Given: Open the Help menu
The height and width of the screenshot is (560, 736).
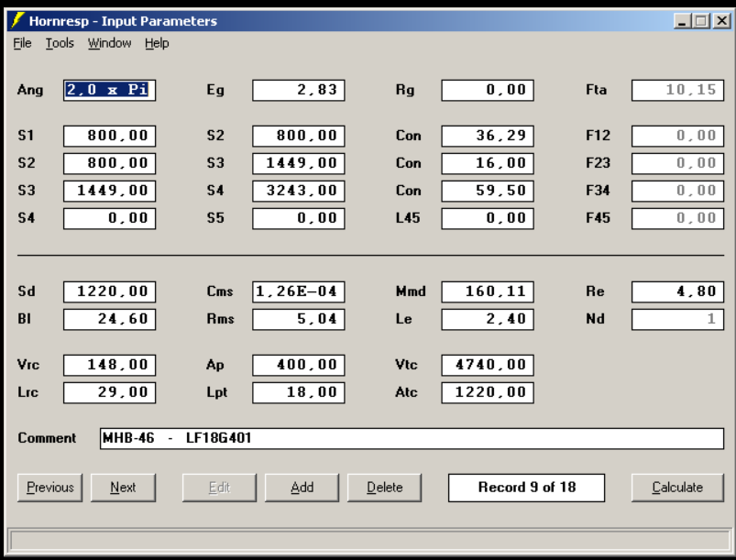Looking at the screenshot, I should tap(157, 43).
